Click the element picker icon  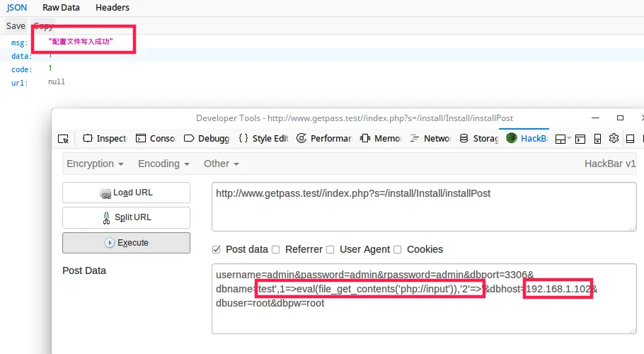click(64, 139)
